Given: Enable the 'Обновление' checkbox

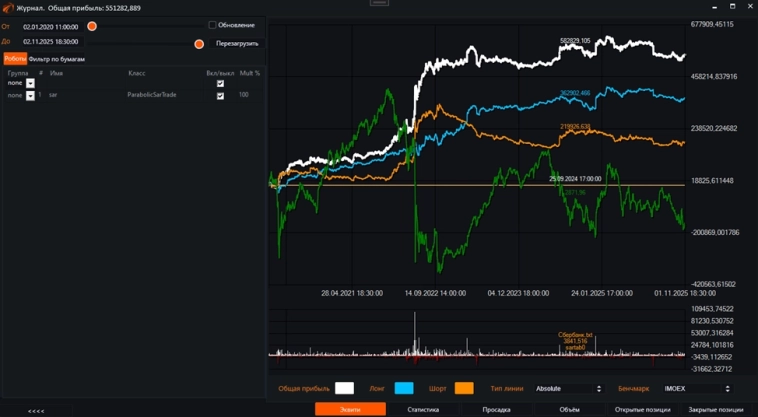Looking at the screenshot, I should (212, 25).
